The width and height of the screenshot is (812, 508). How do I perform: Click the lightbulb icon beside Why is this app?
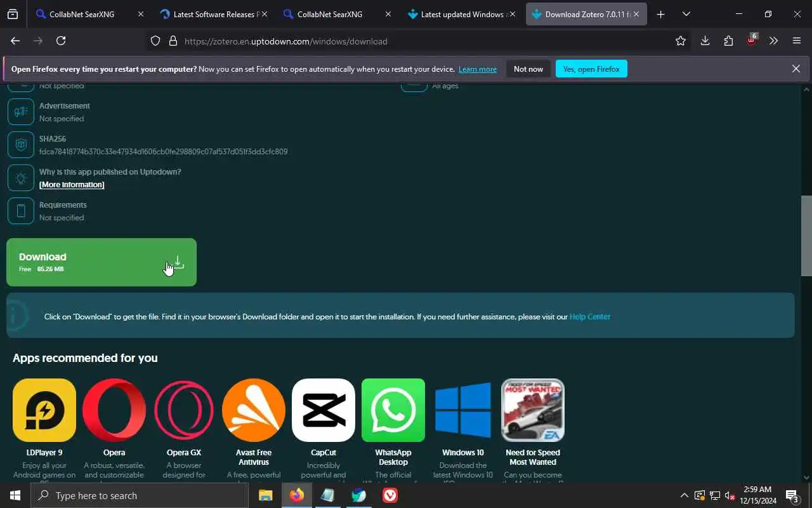[21, 178]
